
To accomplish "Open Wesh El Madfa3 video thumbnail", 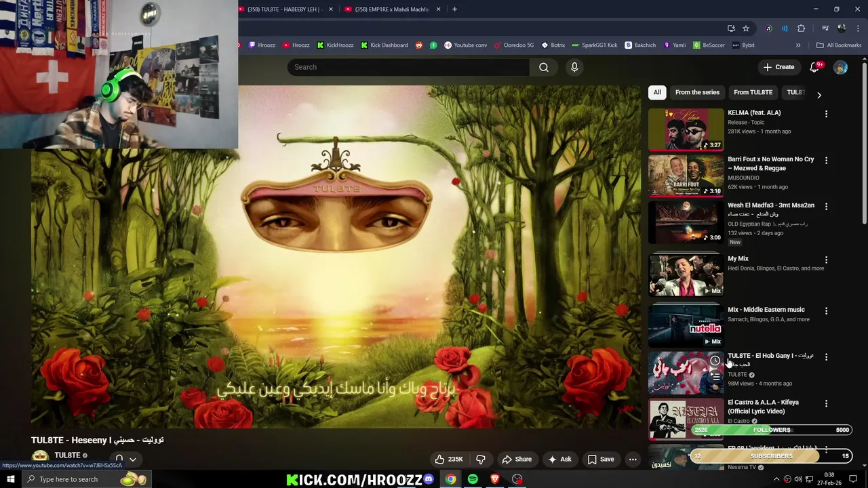I will (x=686, y=222).
